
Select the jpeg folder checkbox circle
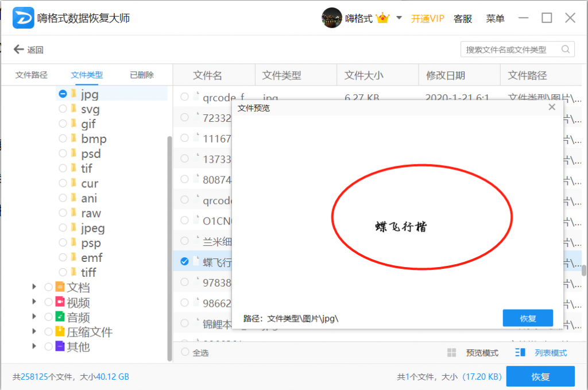pyautogui.click(x=63, y=227)
